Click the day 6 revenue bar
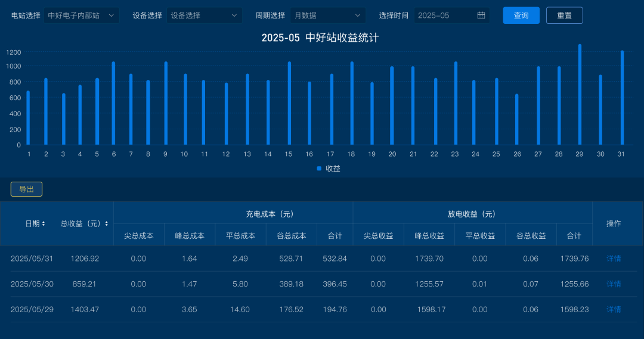Viewport: 644px width, 339px height. (x=113, y=104)
